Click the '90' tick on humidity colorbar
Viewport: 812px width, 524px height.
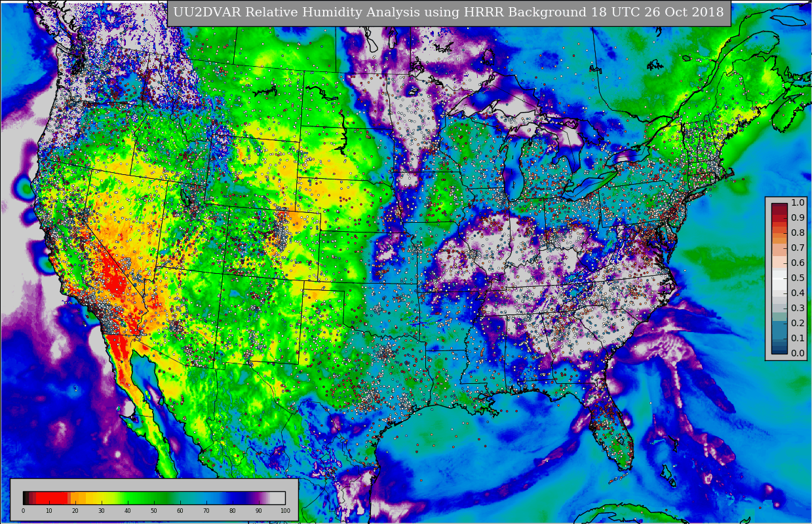259,511
